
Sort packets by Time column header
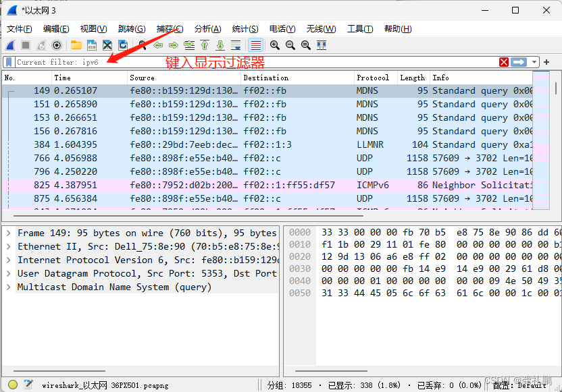pos(90,78)
